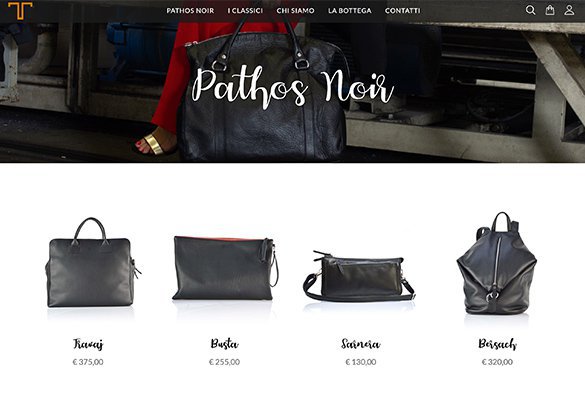Open the search magnifier icon

tap(530, 10)
